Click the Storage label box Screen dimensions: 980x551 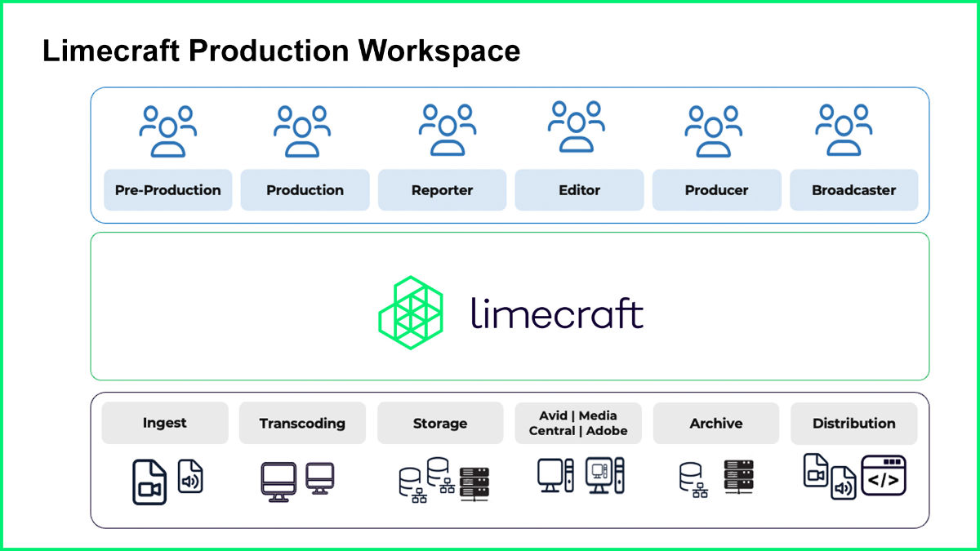pos(440,423)
